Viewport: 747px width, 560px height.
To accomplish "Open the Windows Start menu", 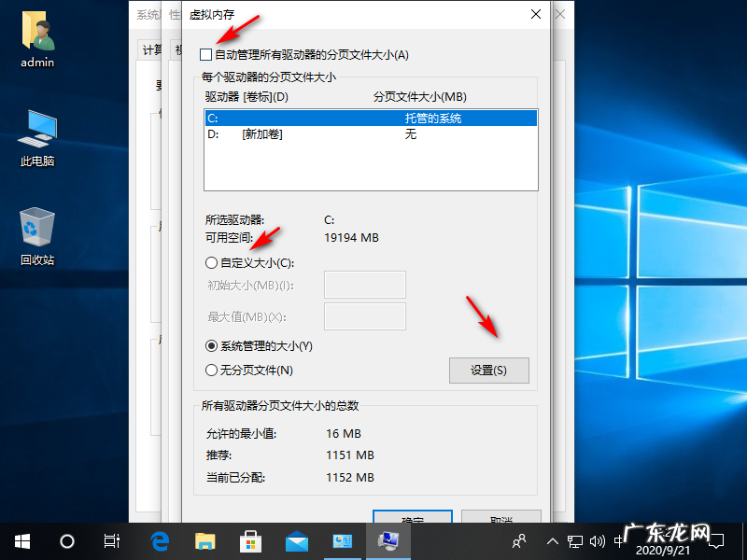I will [x=22, y=541].
